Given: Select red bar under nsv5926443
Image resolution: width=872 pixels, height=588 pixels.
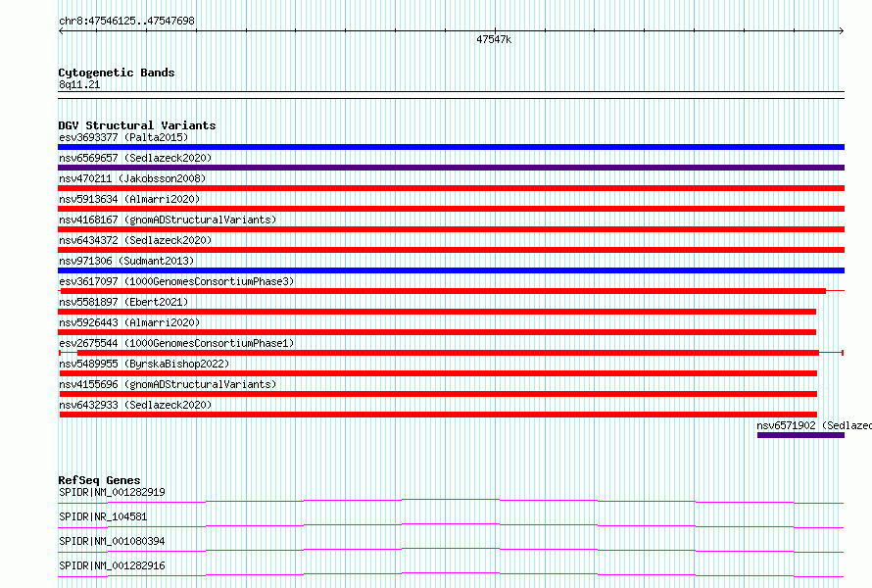Looking at the screenshot, I should click(x=437, y=332).
